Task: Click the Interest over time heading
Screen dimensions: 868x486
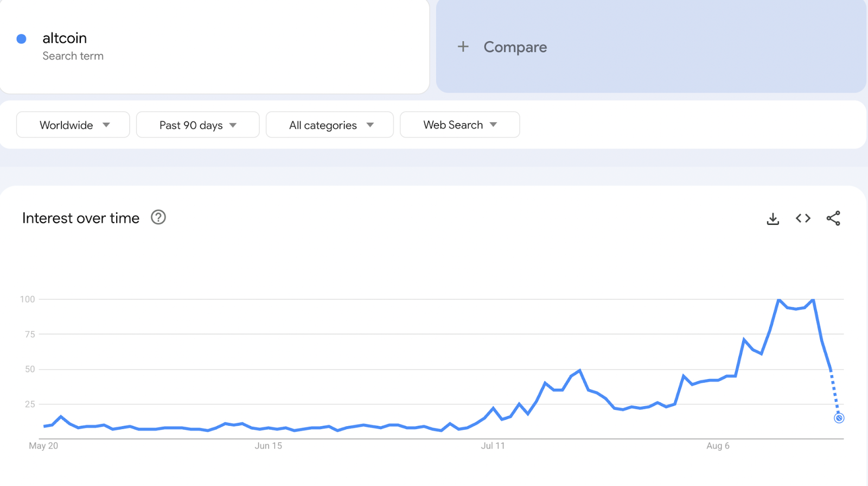Action: pyautogui.click(x=80, y=218)
